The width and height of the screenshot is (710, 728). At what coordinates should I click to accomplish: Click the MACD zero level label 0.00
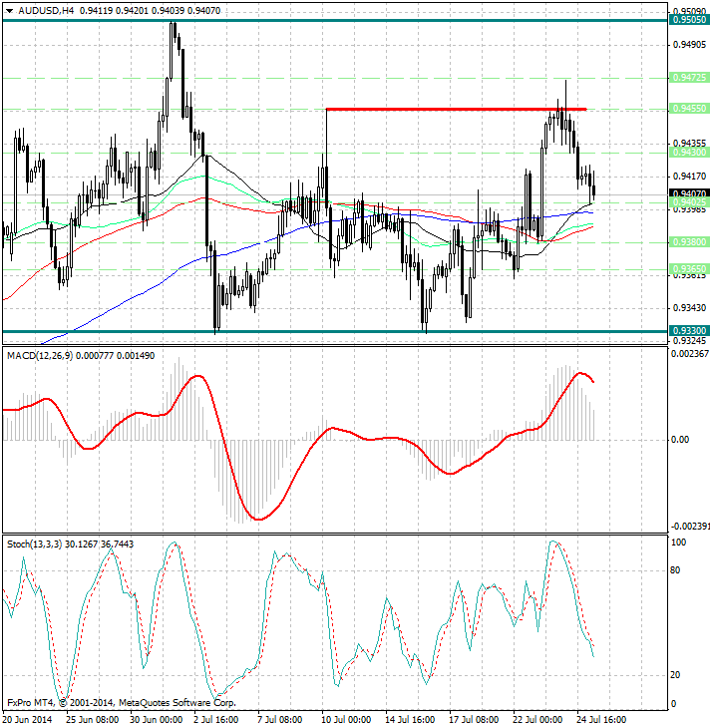tap(680, 439)
